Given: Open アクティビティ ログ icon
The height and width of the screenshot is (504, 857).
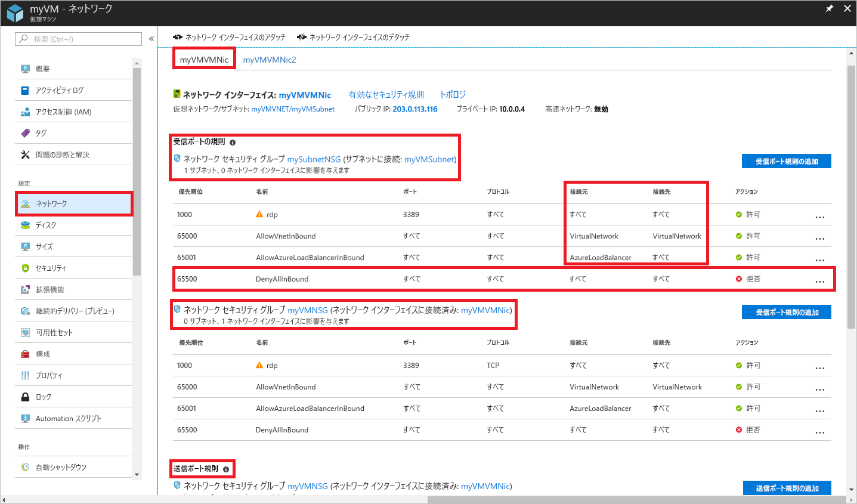Looking at the screenshot, I should [25, 90].
